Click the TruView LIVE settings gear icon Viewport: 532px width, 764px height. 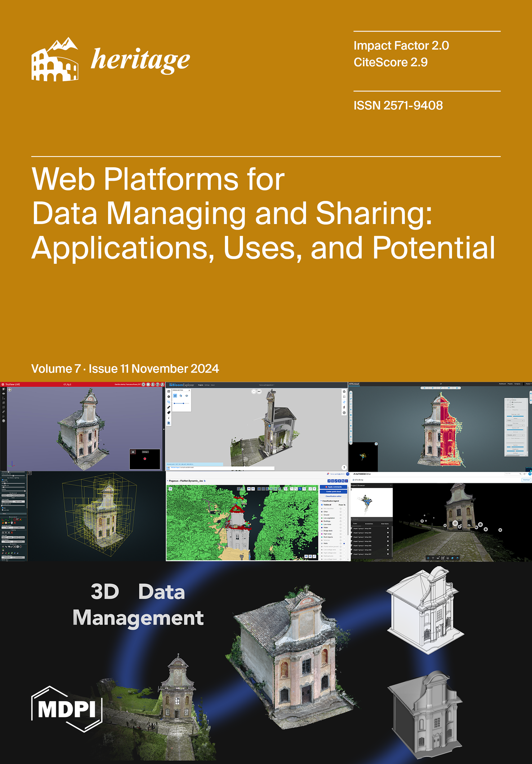click(x=144, y=384)
